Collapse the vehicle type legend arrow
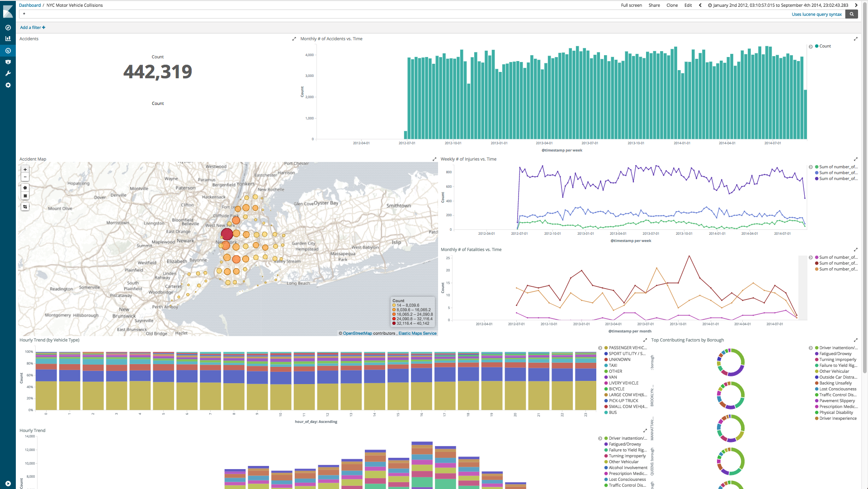Viewport: 868px width, 489px height. (x=600, y=348)
